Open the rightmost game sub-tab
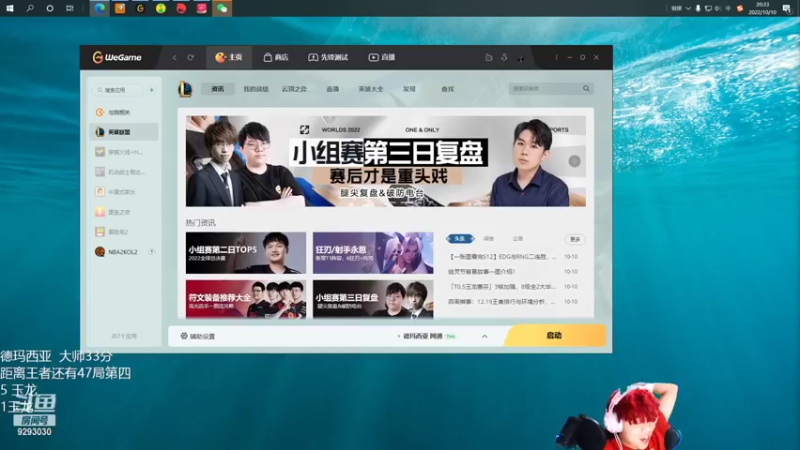This screenshot has height=450, width=800. [447, 89]
